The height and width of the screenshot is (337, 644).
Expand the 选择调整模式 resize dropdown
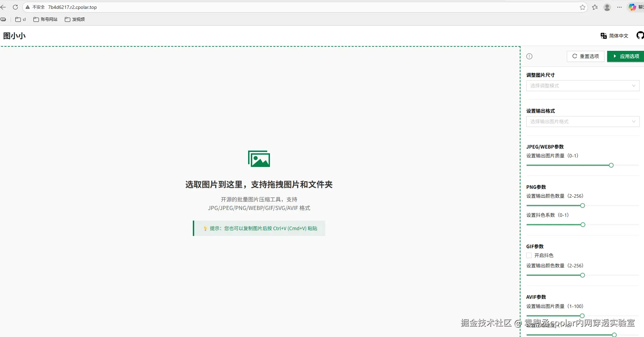(x=583, y=86)
